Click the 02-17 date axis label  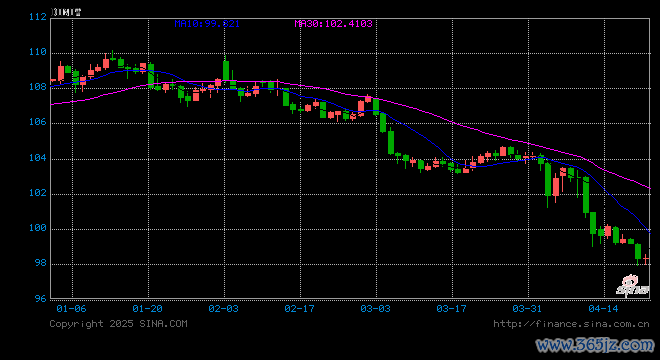click(x=299, y=309)
